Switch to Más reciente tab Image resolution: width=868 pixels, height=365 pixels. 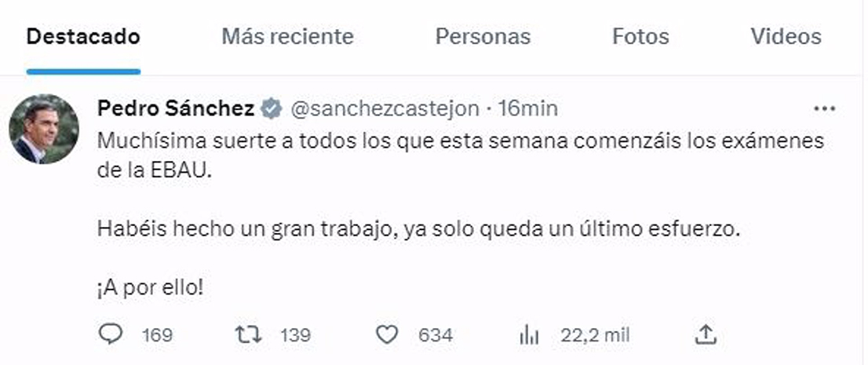point(288,37)
